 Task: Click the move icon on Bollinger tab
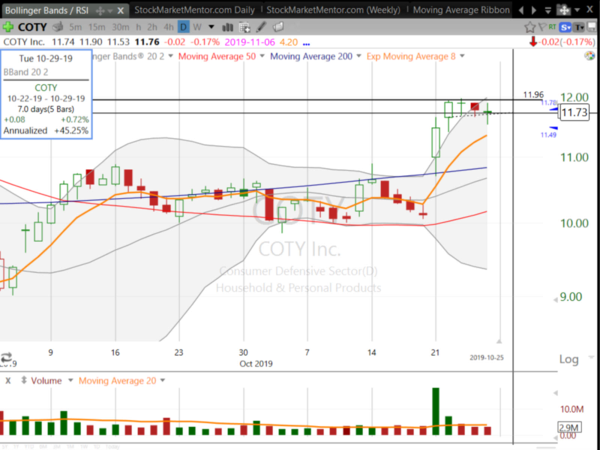[101, 11]
